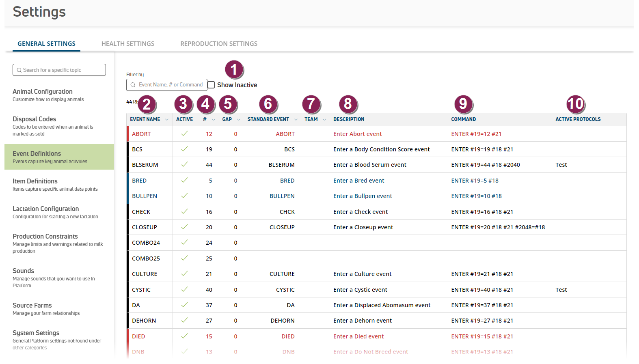Screen dimensions: 639x364
Task: Click the numbered callout 10 badge
Action: pos(575,104)
